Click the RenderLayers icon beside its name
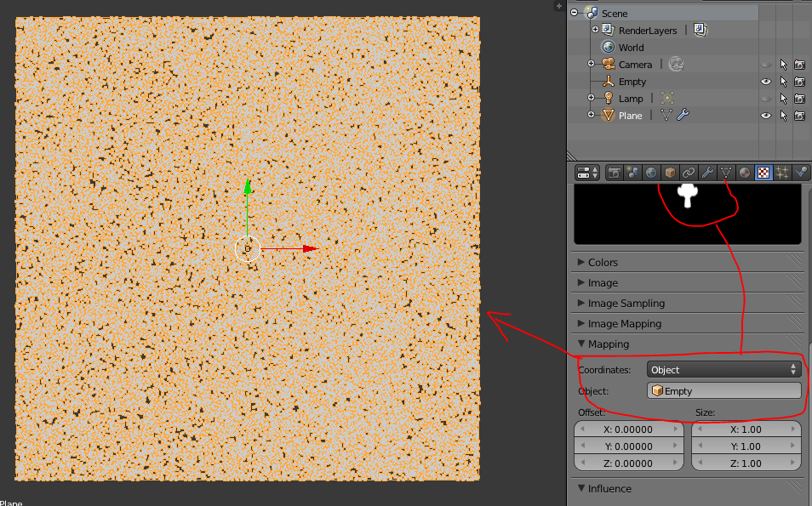 click(x=608, y=30)
